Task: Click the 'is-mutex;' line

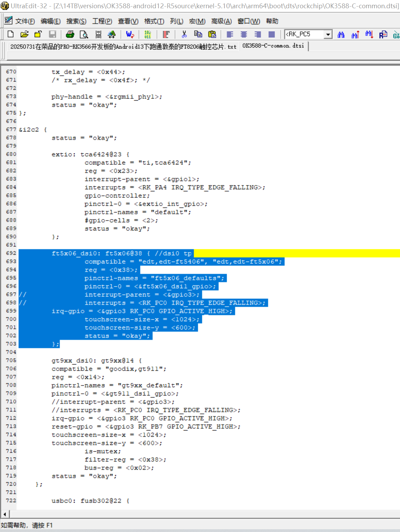Action: point(103,451)
